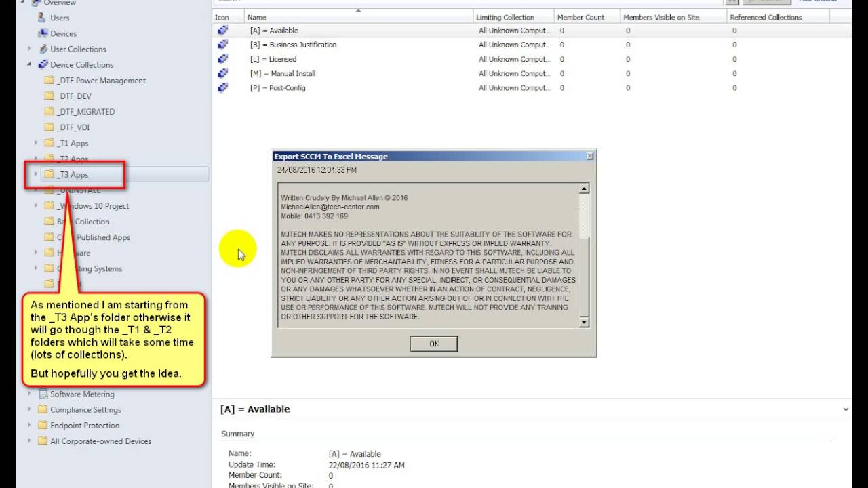Click the Endpoint Protection folder icon
868x488 pixels.
click(x=43, y=425)
